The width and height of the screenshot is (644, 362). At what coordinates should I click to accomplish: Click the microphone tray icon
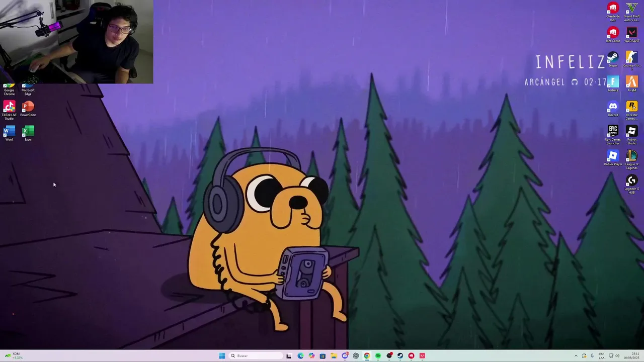click(592, 355)
